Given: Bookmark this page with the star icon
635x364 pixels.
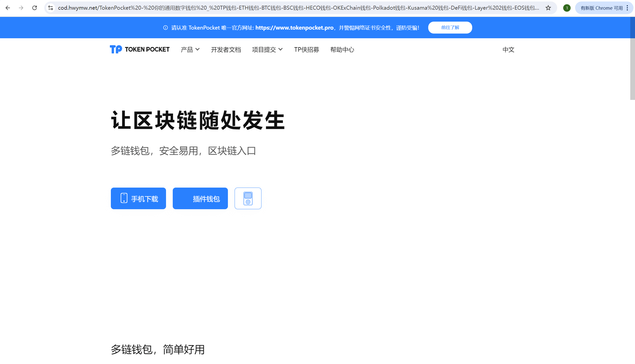Looking at the screenshot, I should click(548, 8).
